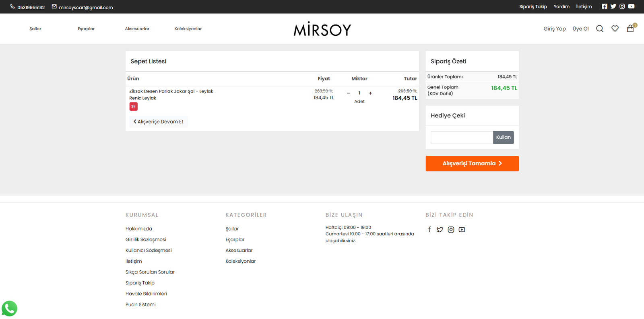Image resolution: width=644 pixels, height=319 pixels.
Task: Click the WhatsApp chat icon
Action: (x=9, y=309)
